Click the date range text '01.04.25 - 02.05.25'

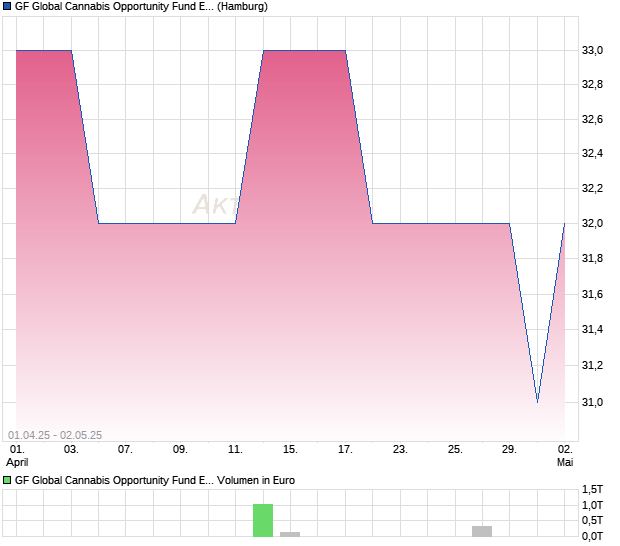click(55, 435)
